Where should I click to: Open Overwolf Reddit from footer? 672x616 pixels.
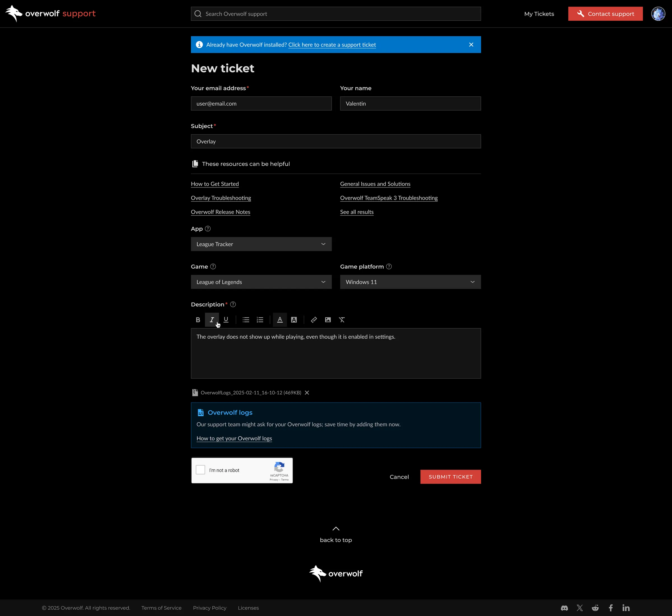595,608
